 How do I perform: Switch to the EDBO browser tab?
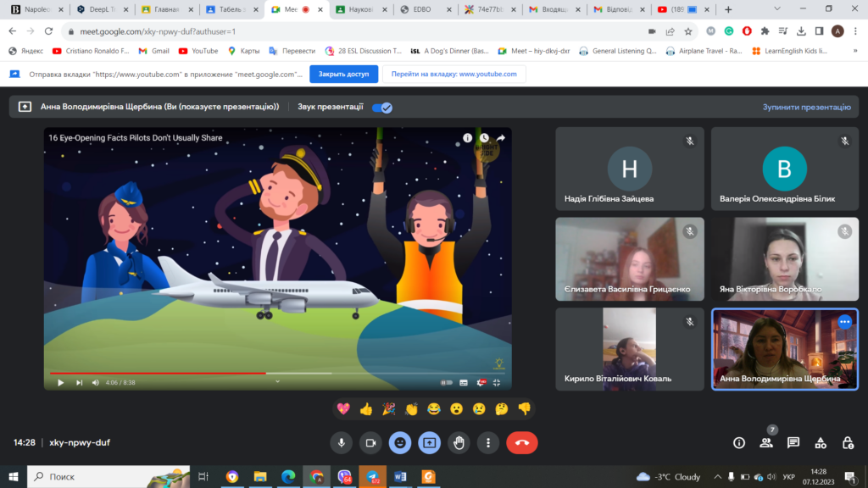tap(423, 9)
